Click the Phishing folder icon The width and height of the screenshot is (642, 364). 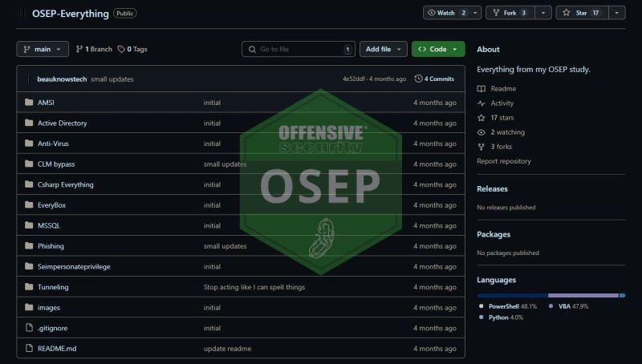click(29, 245)
